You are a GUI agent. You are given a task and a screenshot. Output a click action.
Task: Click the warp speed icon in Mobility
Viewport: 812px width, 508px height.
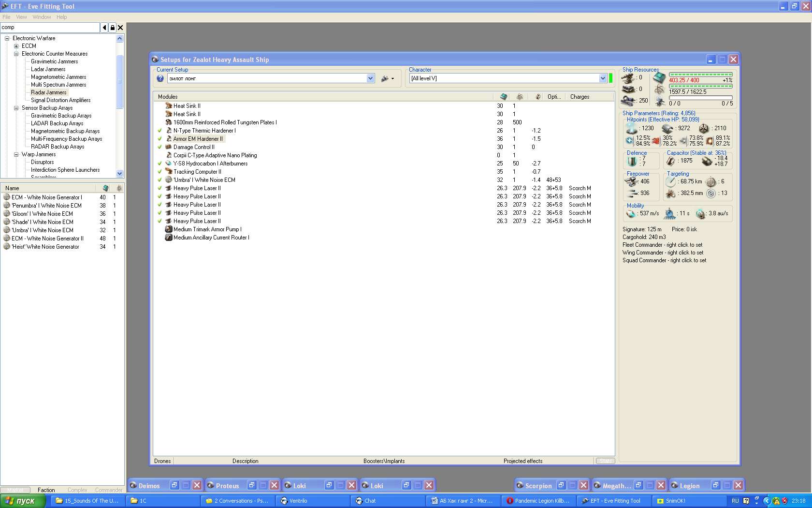click(x=701, y=213)
